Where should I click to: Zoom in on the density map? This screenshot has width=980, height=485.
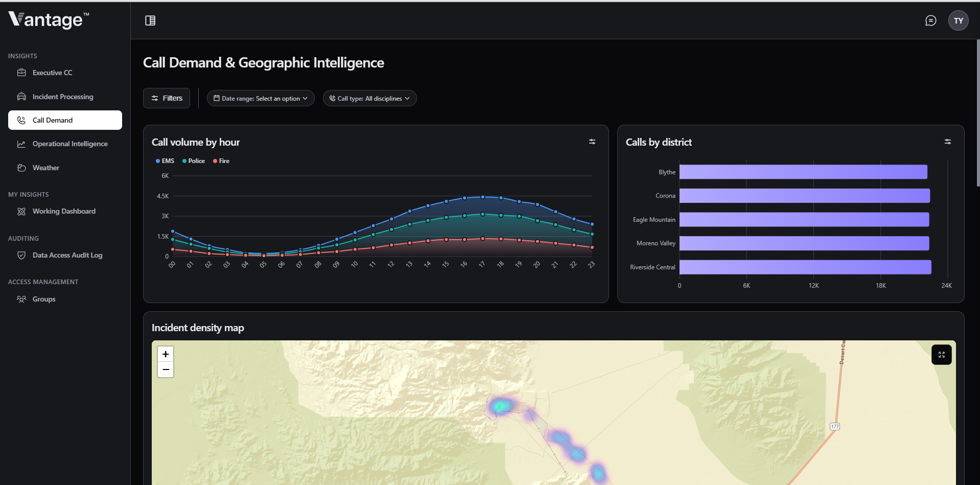click(166, 354)
